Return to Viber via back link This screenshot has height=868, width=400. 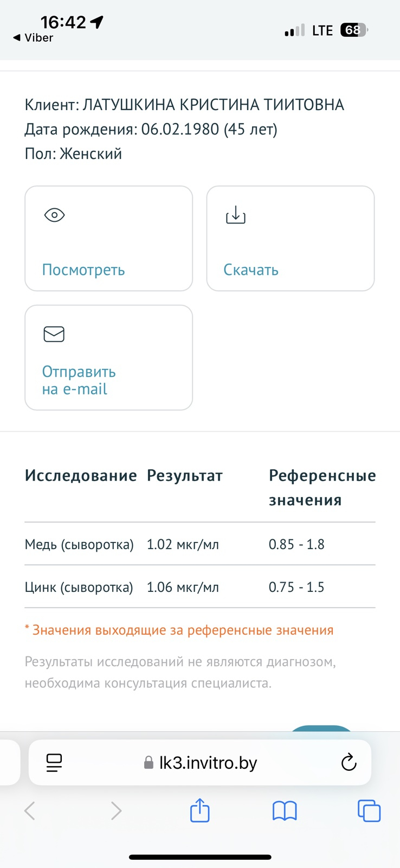click(34, 38)
